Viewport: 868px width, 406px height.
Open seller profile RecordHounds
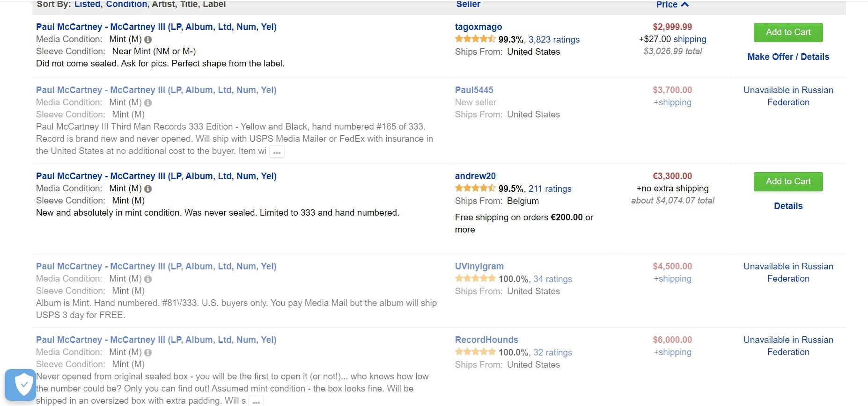(x=486, y=340)
